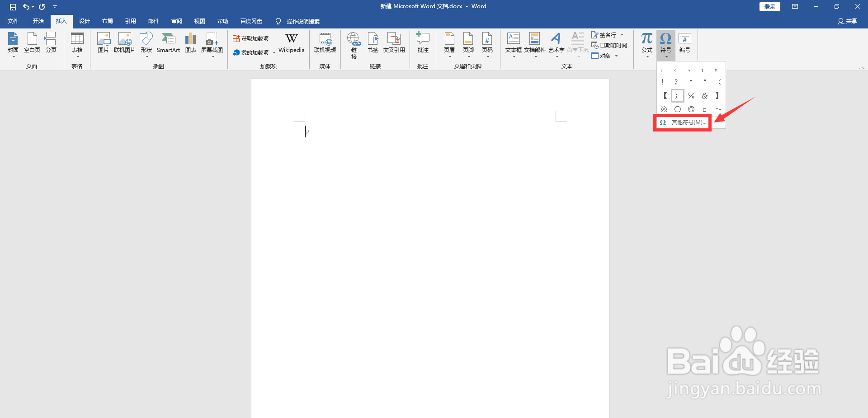Insert a cover page (封面)
The image size is (868, 418).
coord(13,44)
